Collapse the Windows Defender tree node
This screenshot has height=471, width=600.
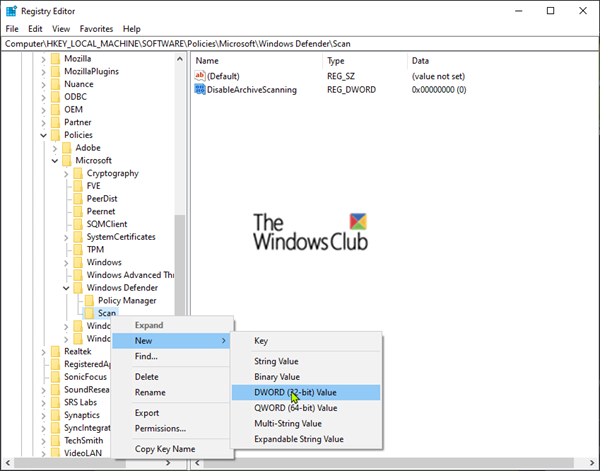click(66, 288)
